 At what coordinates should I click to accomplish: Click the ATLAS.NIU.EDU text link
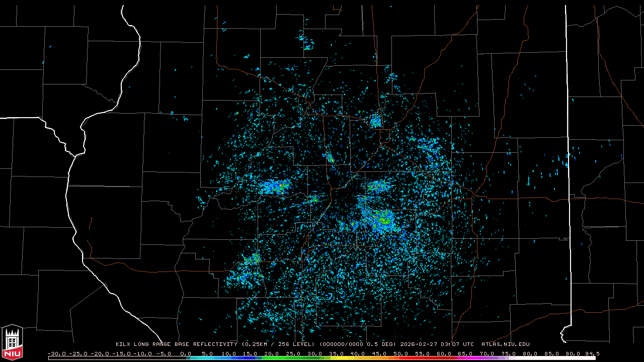click(505, 344)
